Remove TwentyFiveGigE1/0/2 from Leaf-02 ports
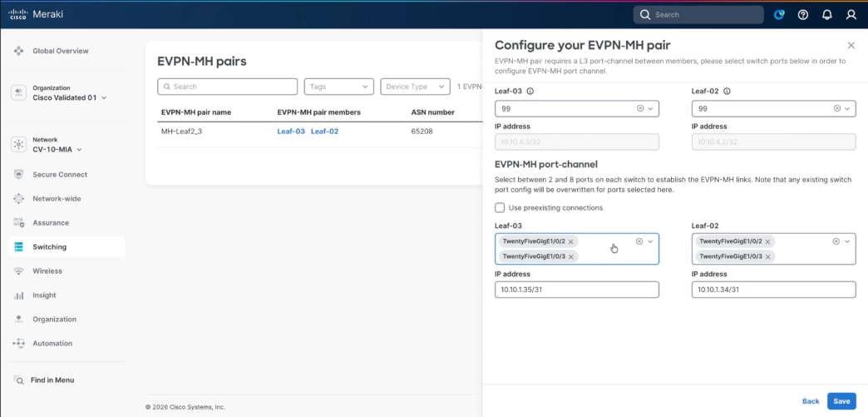This screenshot has width=868, height=417. pos(767,242)
